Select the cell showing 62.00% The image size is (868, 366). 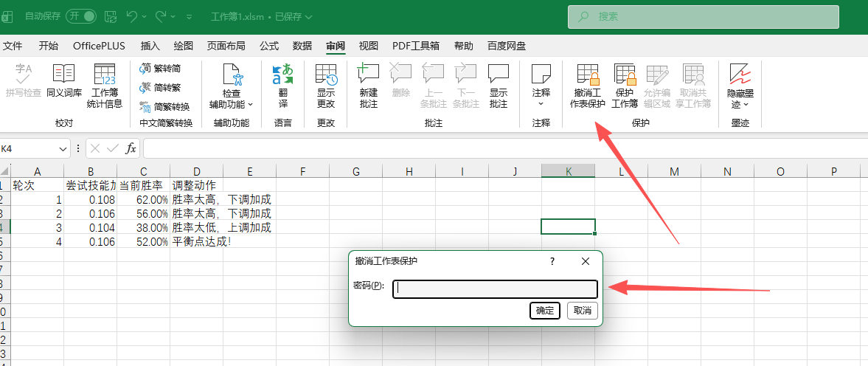point(143,198)
